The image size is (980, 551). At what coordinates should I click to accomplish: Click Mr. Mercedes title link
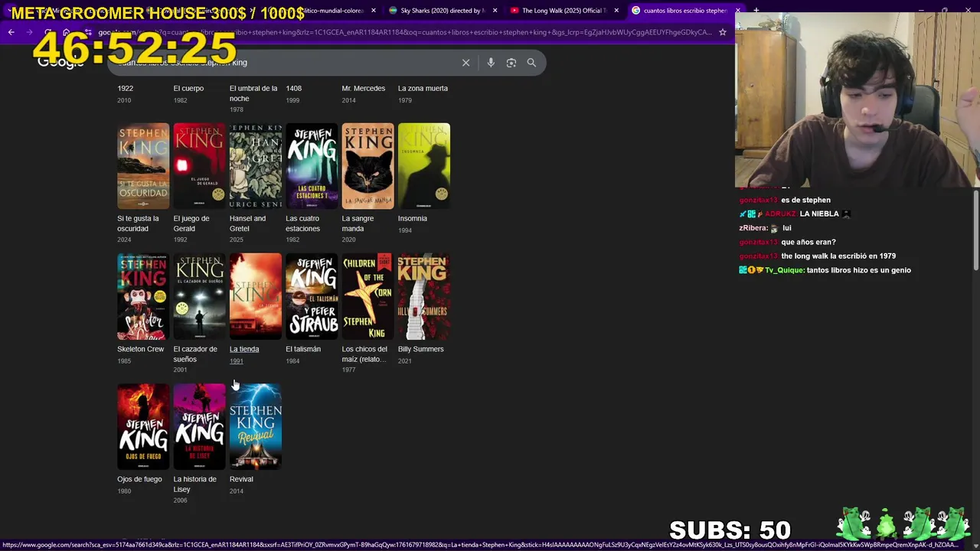364,88
